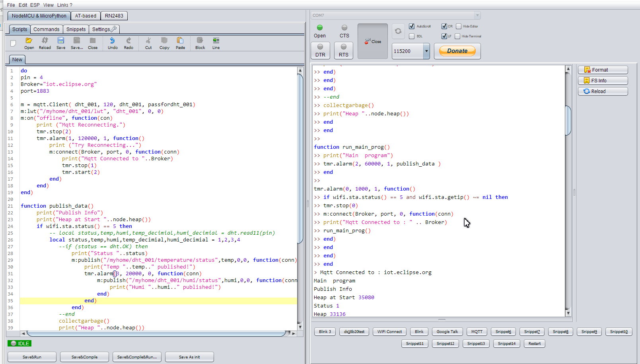Uncheck the LF checkbox
Viewport: 640px width, 364px height.
(x=444, y=36)
